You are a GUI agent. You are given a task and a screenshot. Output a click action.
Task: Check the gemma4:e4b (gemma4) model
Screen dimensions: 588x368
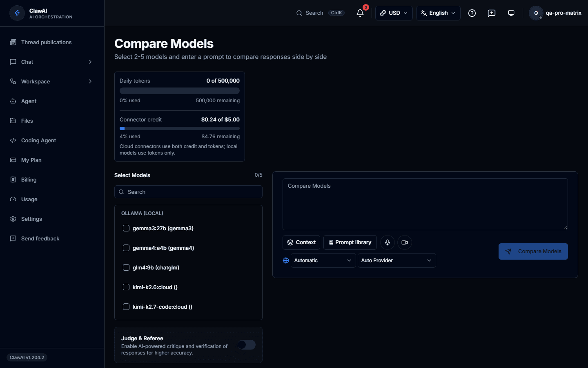pyautogui.click(x=126, y=248)
